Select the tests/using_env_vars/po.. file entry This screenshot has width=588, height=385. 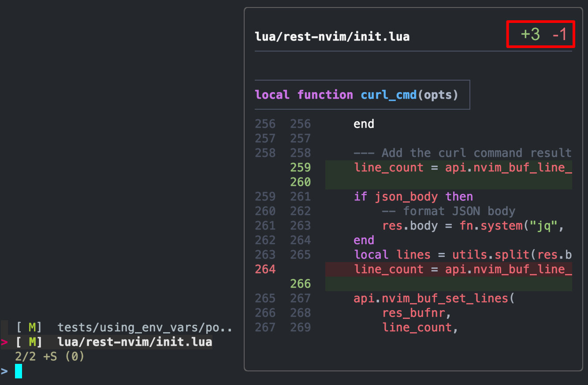[x=145, y=327]
